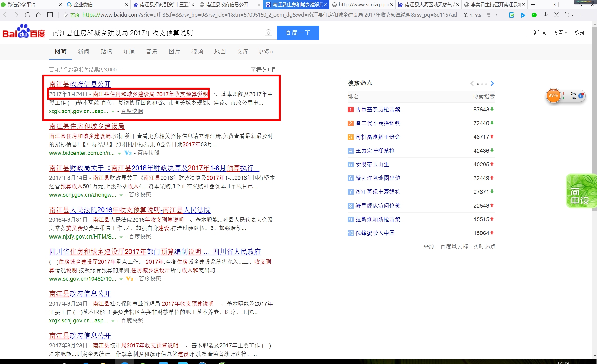597x364 pixels.
Task: Click the 简中设 green side widget
Action: [581, 191]
